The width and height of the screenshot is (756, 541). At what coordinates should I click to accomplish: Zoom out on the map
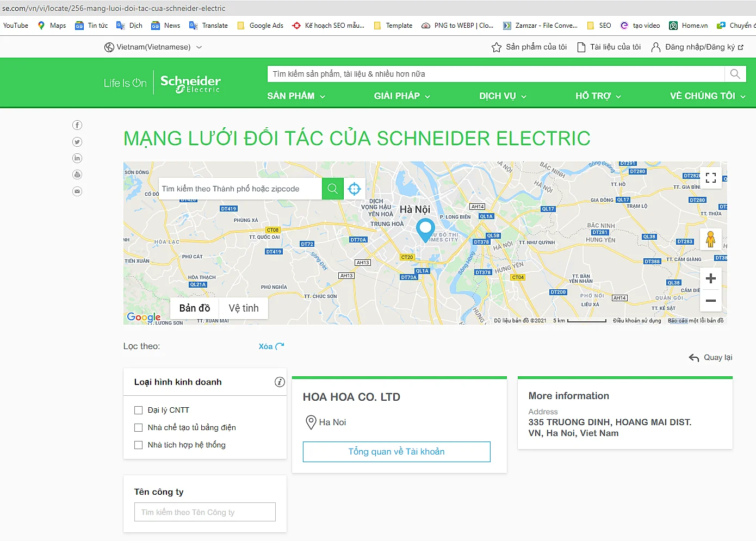[711, 301]
